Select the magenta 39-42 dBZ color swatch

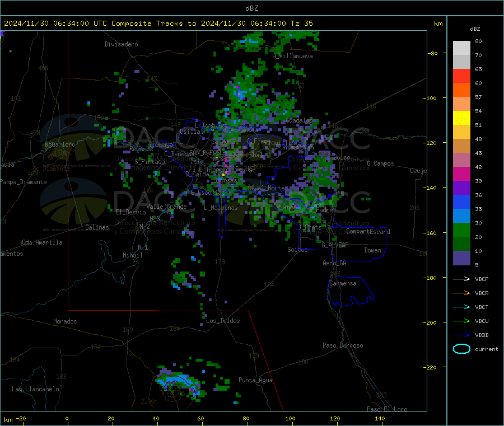pos(461,174)
